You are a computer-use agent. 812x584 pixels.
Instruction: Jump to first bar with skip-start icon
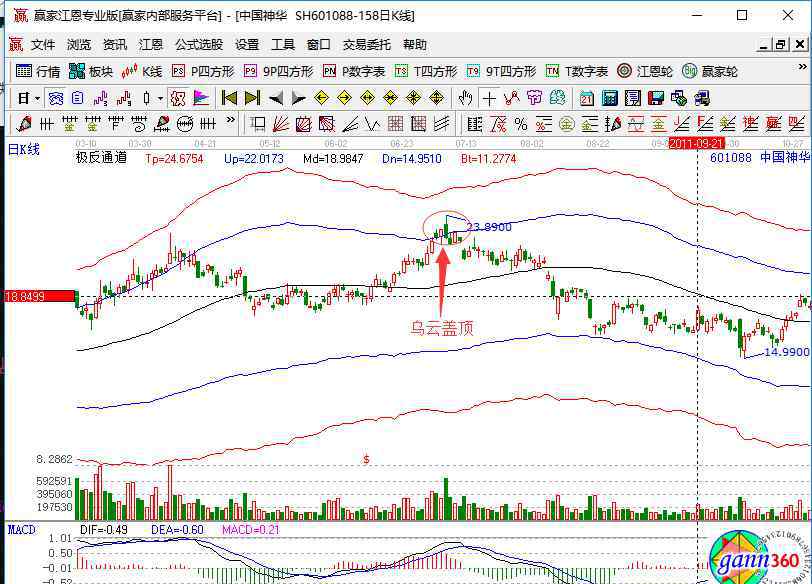click(229, 98)
